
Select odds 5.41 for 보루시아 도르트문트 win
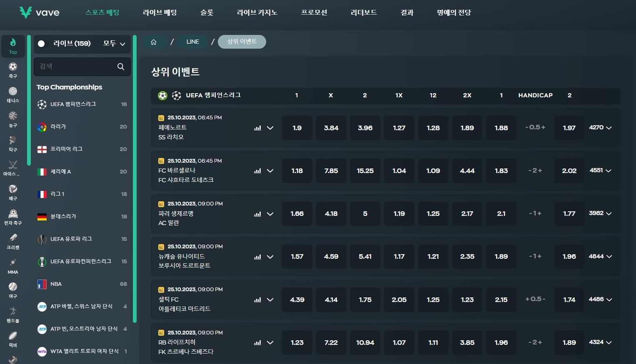point(365,257)
